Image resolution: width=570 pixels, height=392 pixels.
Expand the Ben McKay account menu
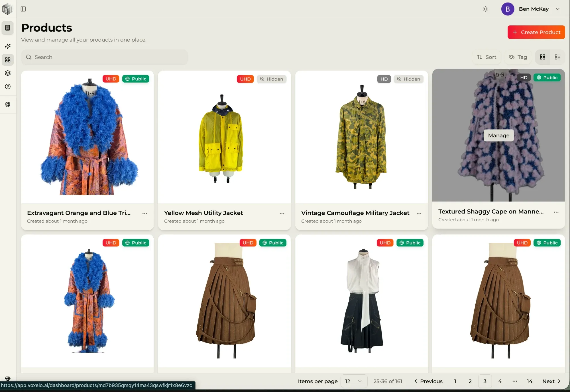(x=557, y=9)
